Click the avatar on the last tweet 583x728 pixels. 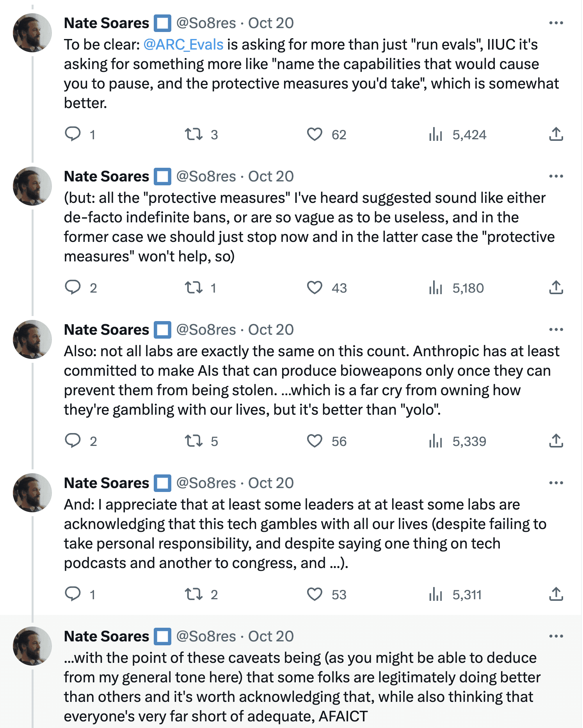pyautogui.click(x=32, y=646)
